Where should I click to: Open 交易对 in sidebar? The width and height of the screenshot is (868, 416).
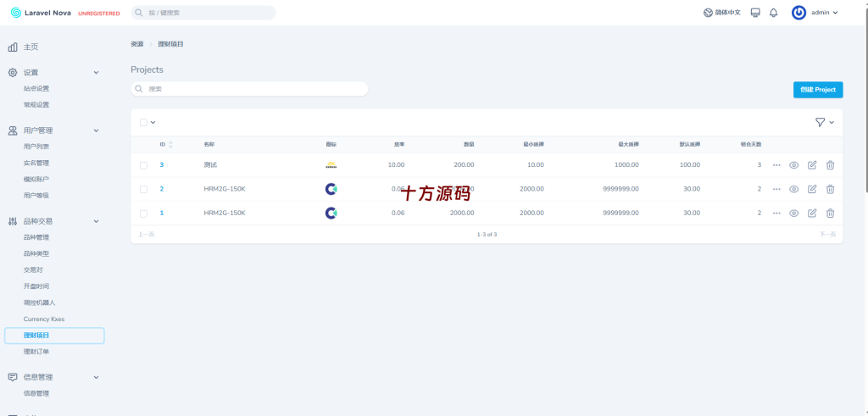coord(33,270)
